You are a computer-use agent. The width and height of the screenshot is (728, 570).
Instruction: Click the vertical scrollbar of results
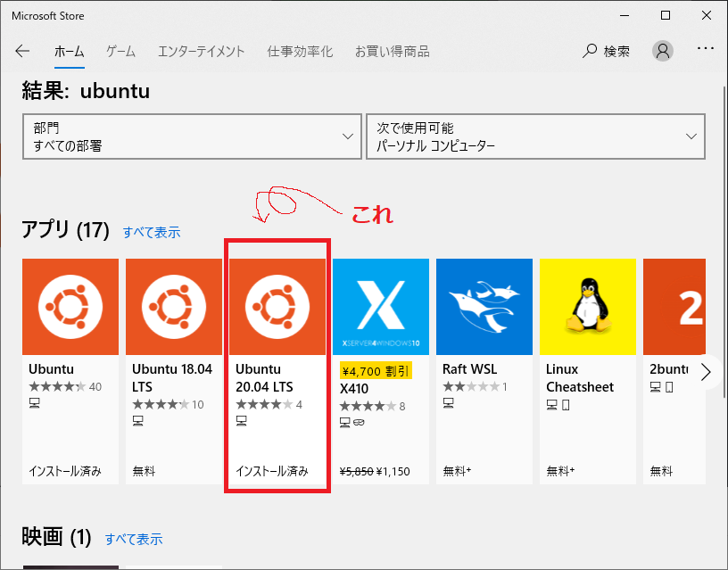724,242
